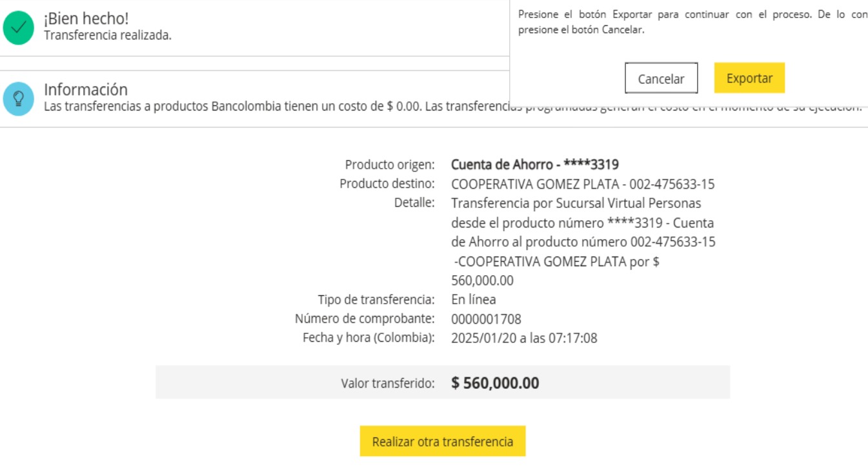Click the Transferencia realizada message

pos(107,36)
